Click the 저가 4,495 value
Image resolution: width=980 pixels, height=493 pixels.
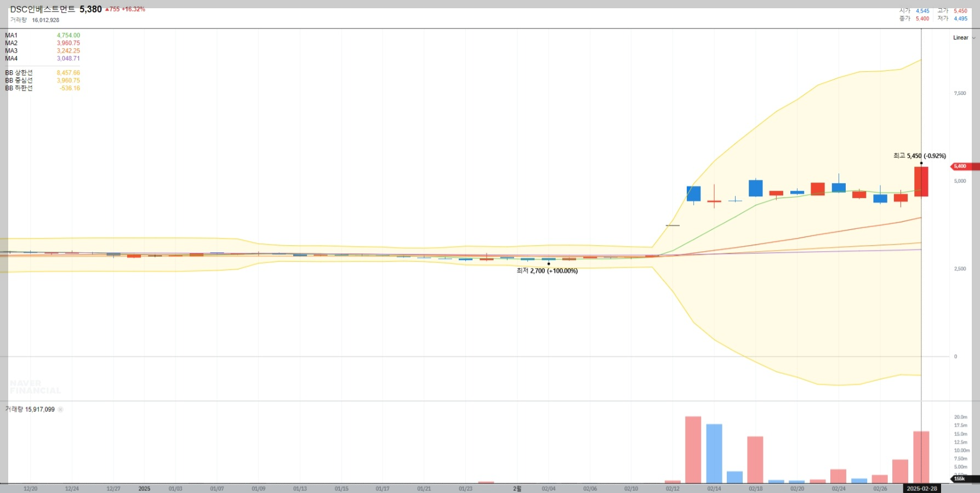tap(960, 19)
